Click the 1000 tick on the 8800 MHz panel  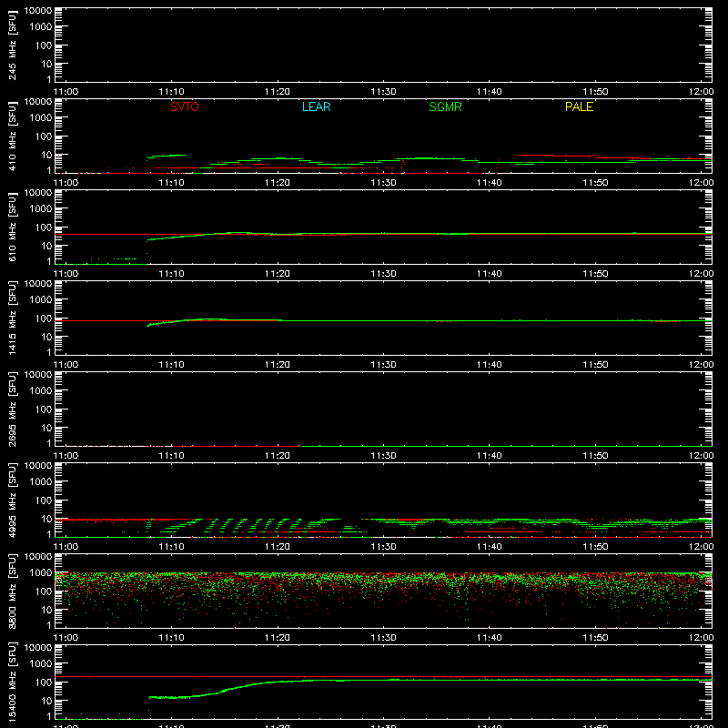pyautogui.click(x=41, y=573)
